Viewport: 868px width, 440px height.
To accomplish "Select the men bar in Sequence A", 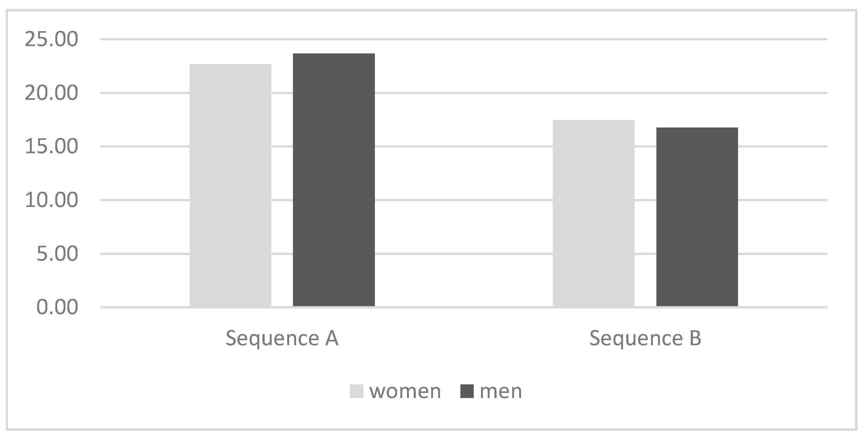I will (334, 180).
